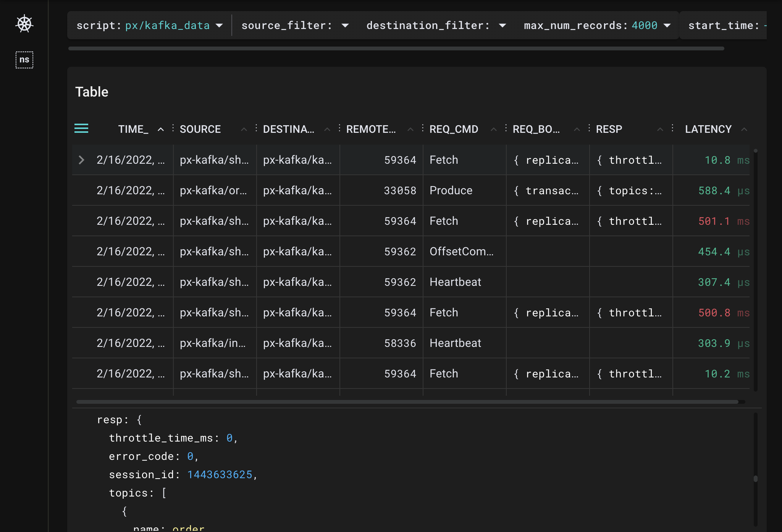This screenshot has width=782, height=532.
Task: Sort by LATENCY column arrow
Action: pyautogui.click(x=744, y=129)
